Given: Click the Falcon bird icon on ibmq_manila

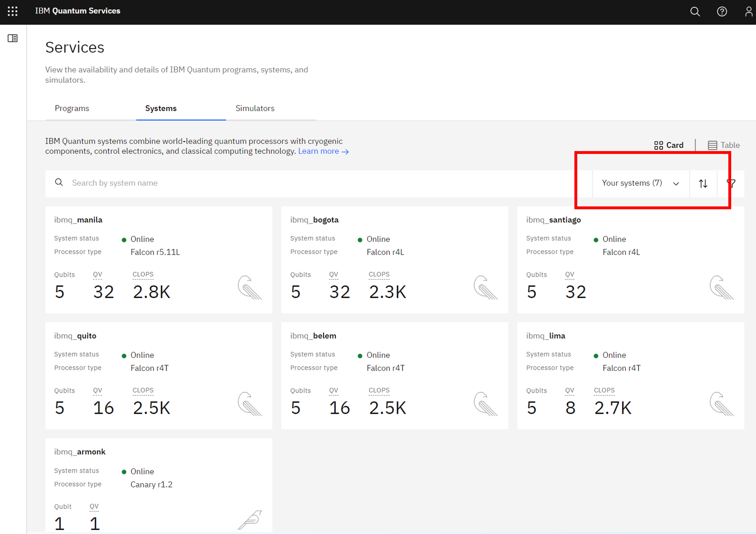Looking at the screenshot, I should [x=250, y=288].
